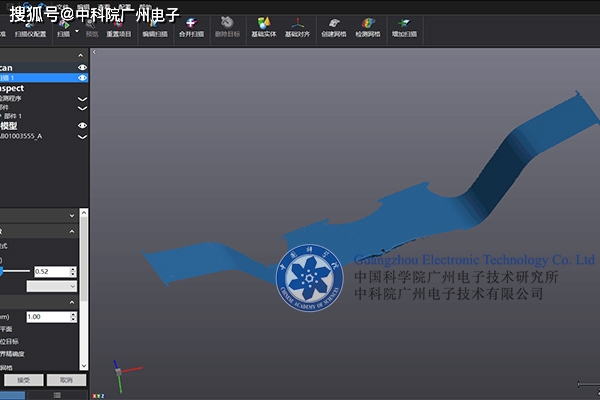600x400 pixels.
Task: Click the 创建网格 create mesh icon
Action: tap(334, 25)
